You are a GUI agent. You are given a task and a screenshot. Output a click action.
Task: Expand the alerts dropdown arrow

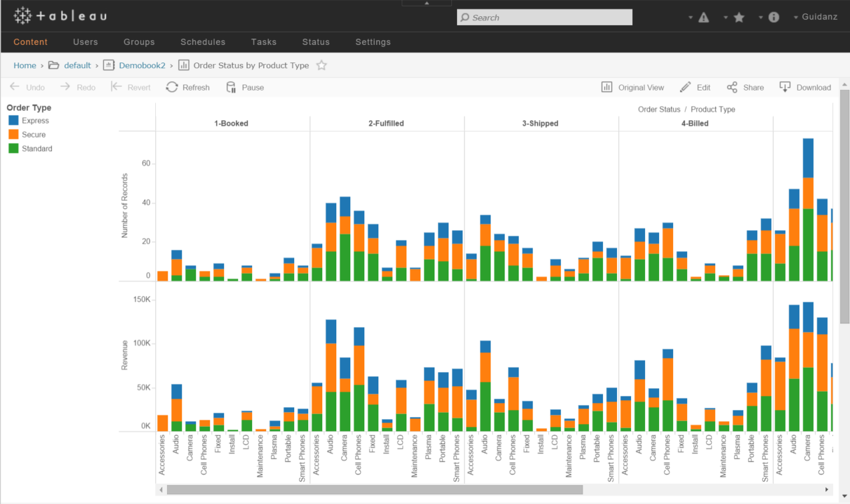[x=691, y=18]
